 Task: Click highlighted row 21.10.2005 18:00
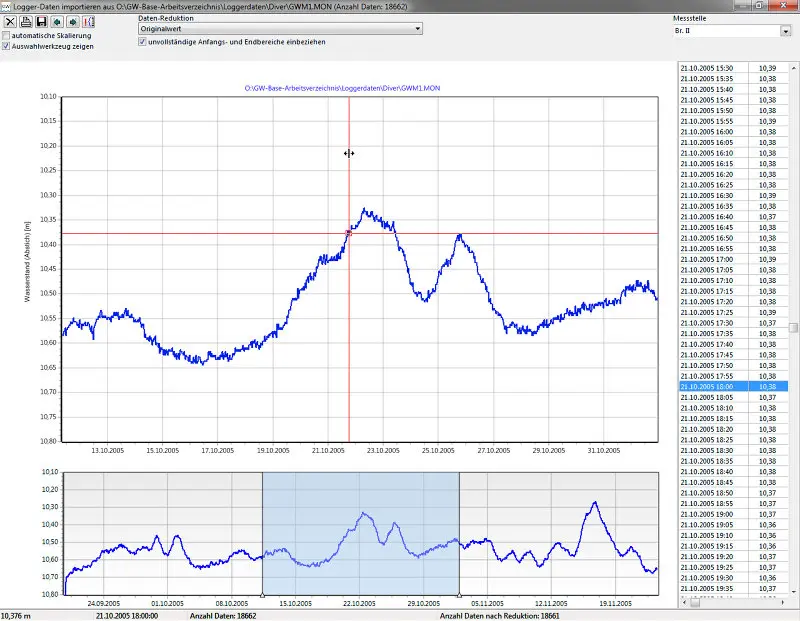[x=734, y=387]
